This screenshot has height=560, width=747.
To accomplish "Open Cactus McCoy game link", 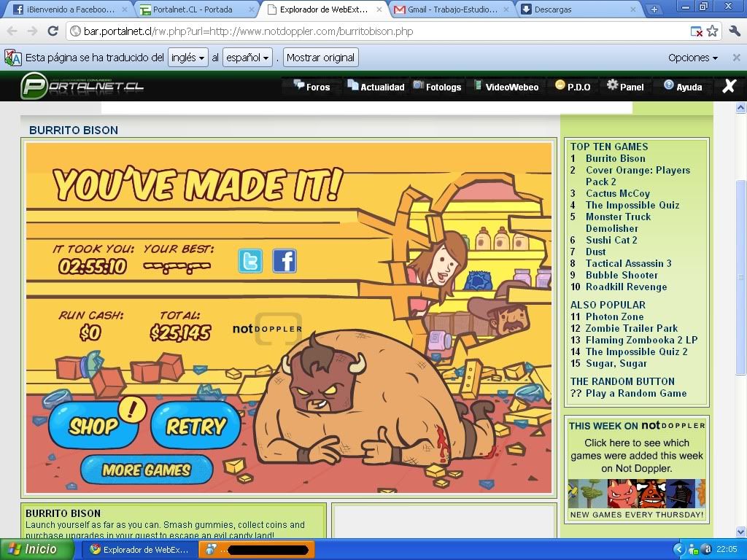I will (x=618, y=193).
